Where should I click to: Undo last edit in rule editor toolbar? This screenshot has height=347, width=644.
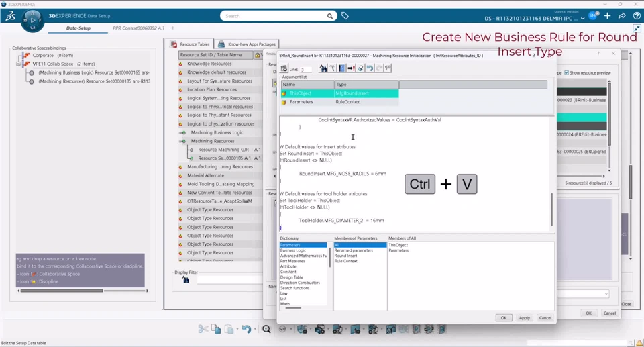tap(370, 68)
